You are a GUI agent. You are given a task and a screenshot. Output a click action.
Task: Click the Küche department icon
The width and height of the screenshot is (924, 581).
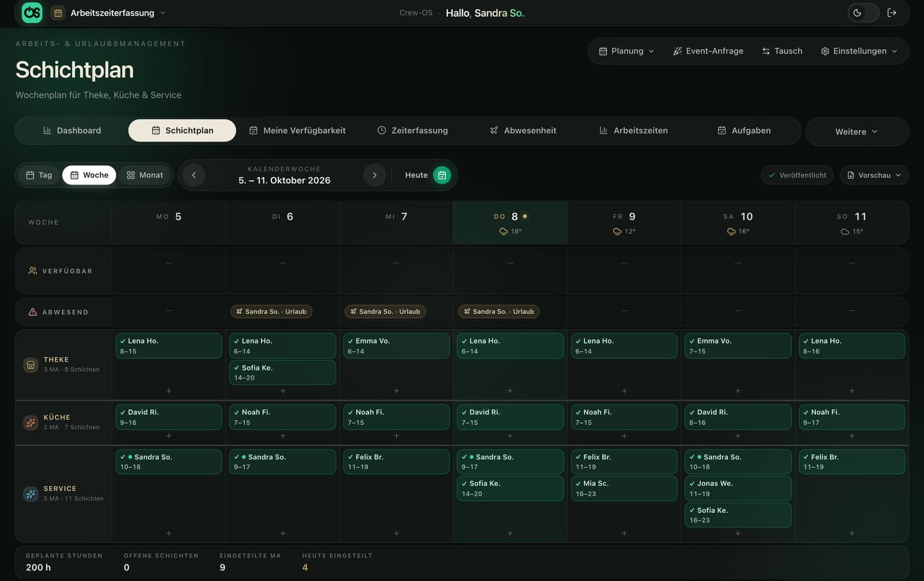31,422
